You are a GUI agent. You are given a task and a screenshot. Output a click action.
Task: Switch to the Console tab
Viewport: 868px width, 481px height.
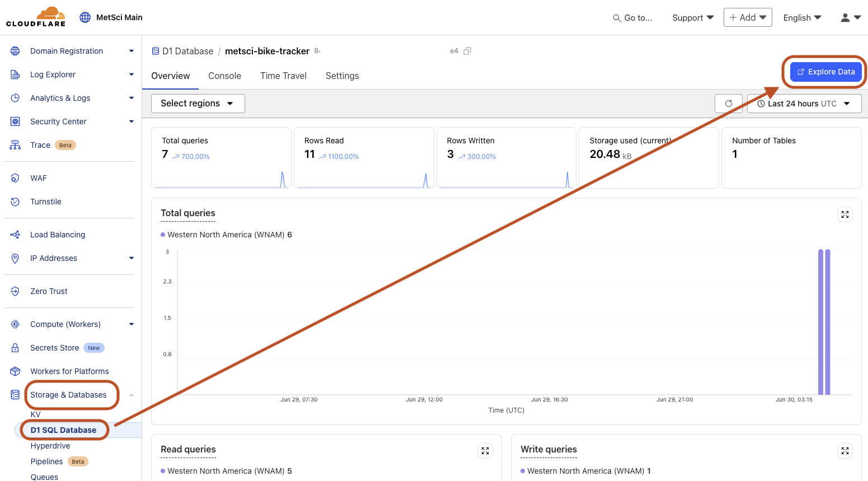224,76
